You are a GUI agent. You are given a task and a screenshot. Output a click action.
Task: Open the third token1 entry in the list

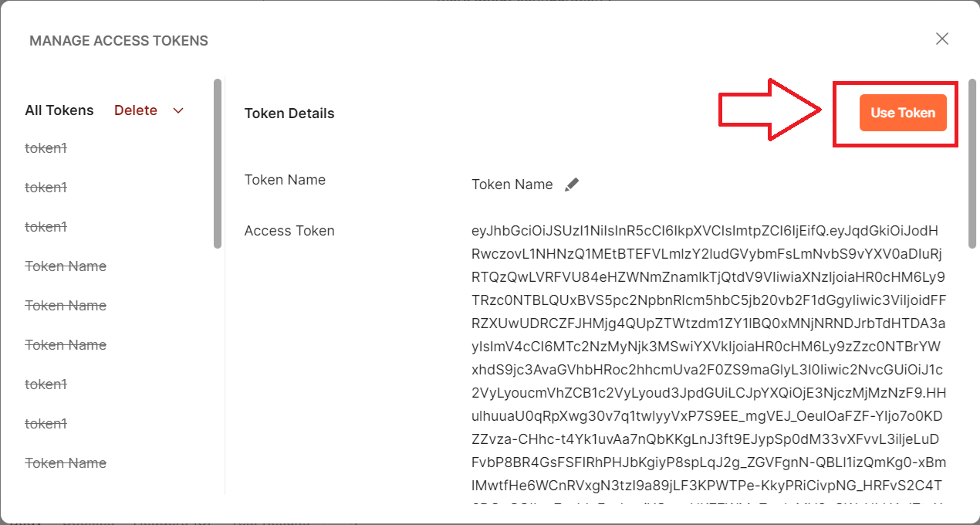pos(46,226)
